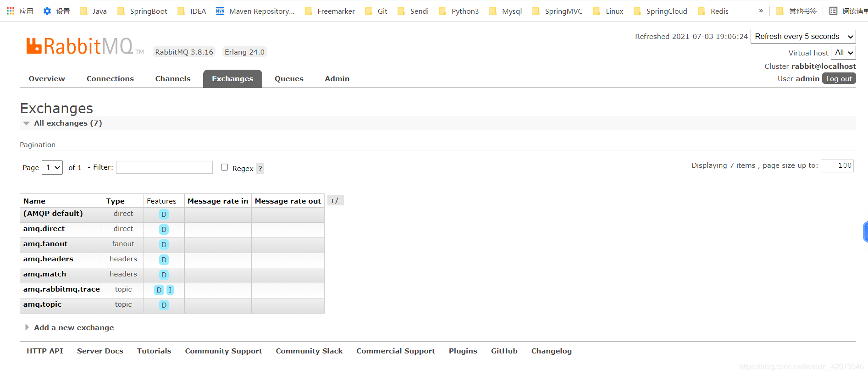Open the amq.fanout exchange link
Image resolution: width=868 pixels, height=375 pixels.
click(45, 244)
